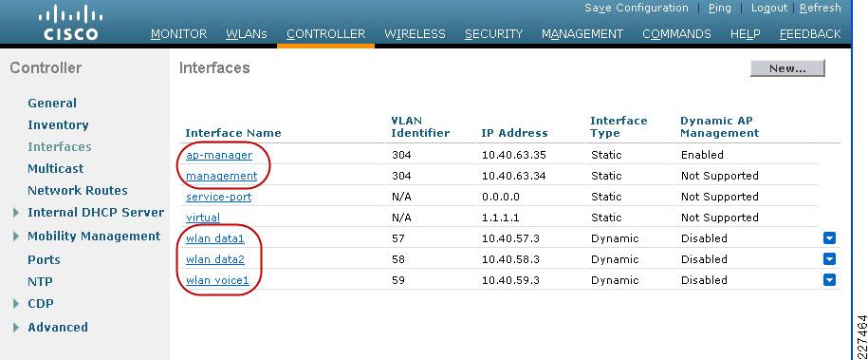Expand Mobility Management section
The height and width of the screenshot is (360, 868).
pos(16,237)
